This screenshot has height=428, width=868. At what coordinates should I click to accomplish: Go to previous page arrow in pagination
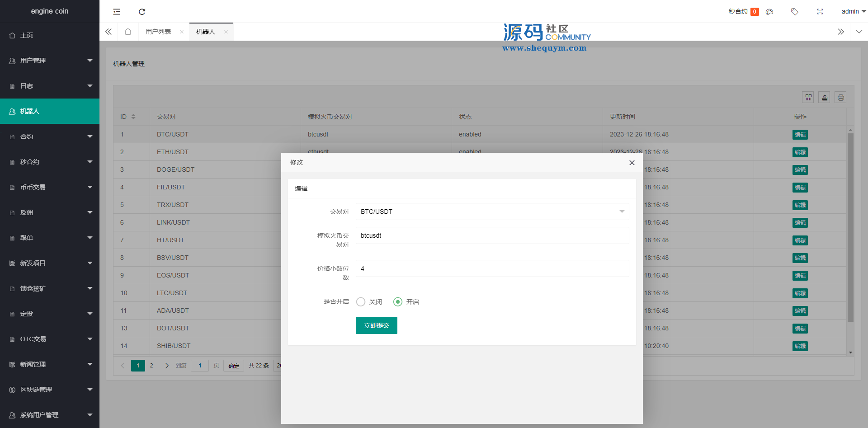pos(123,366)
